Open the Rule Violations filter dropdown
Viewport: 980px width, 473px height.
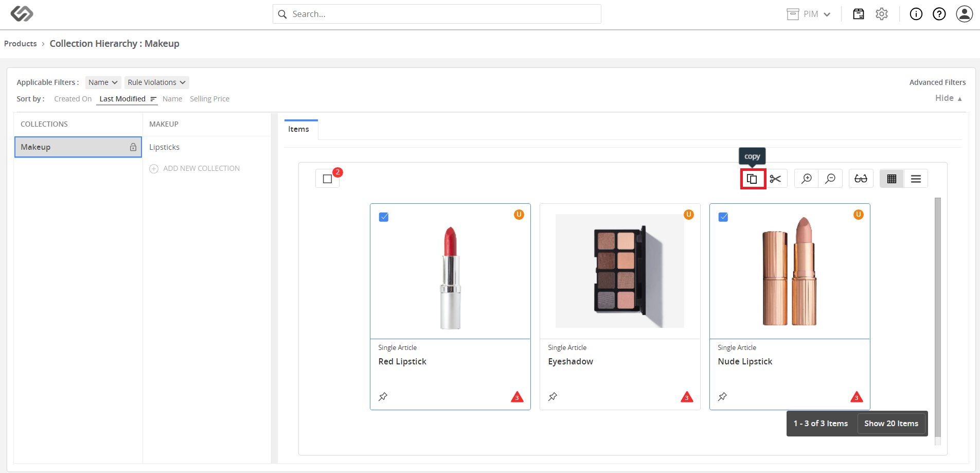(157, 82)
